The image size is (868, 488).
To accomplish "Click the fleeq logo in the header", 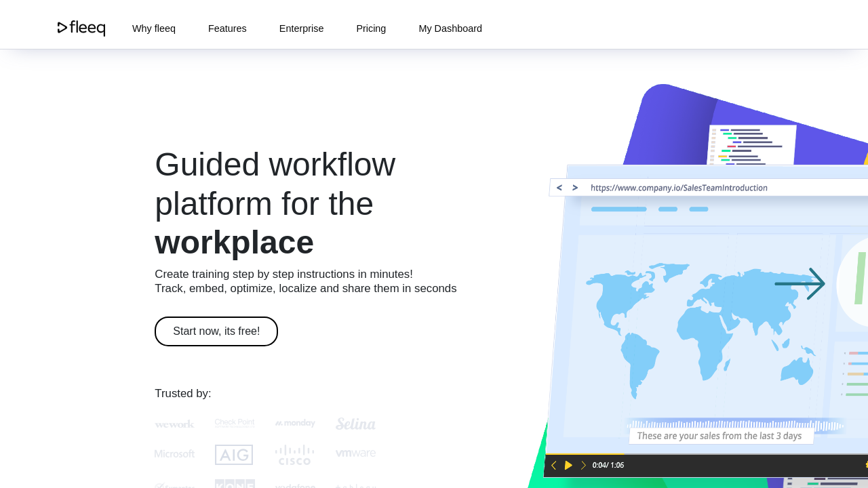I will (x=81, y=28).
